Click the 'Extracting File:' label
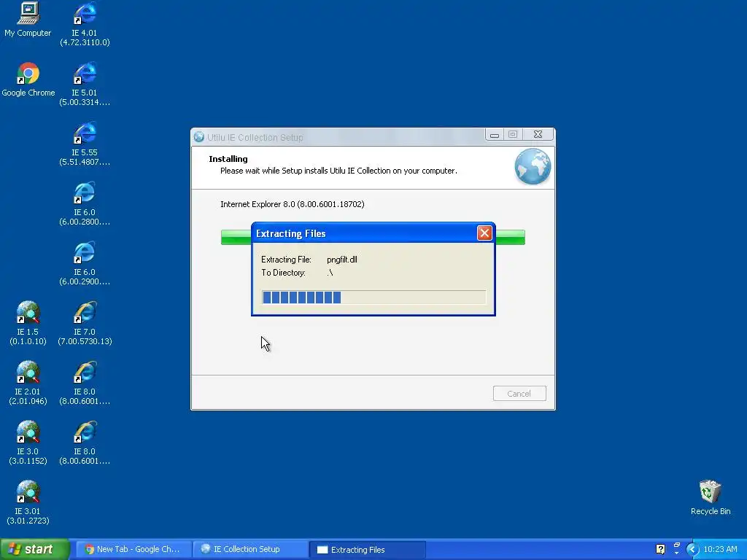The height and width of the screenshot is (560, 747). pos(286,260)
